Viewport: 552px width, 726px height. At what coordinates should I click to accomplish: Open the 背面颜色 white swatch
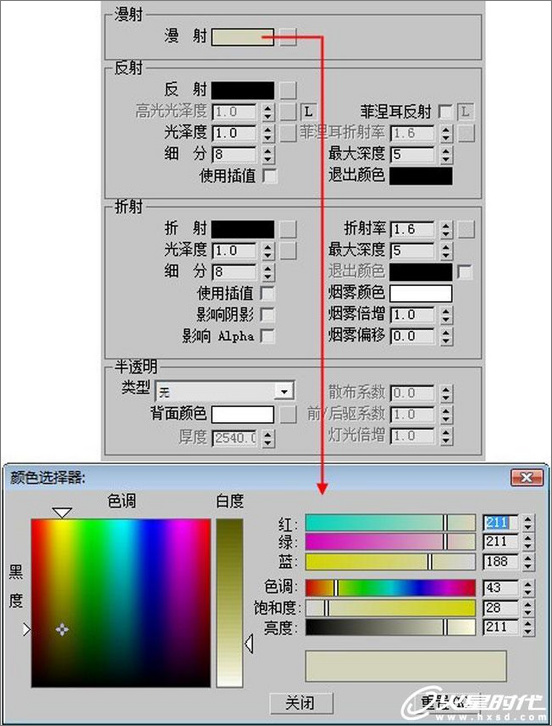243,414
